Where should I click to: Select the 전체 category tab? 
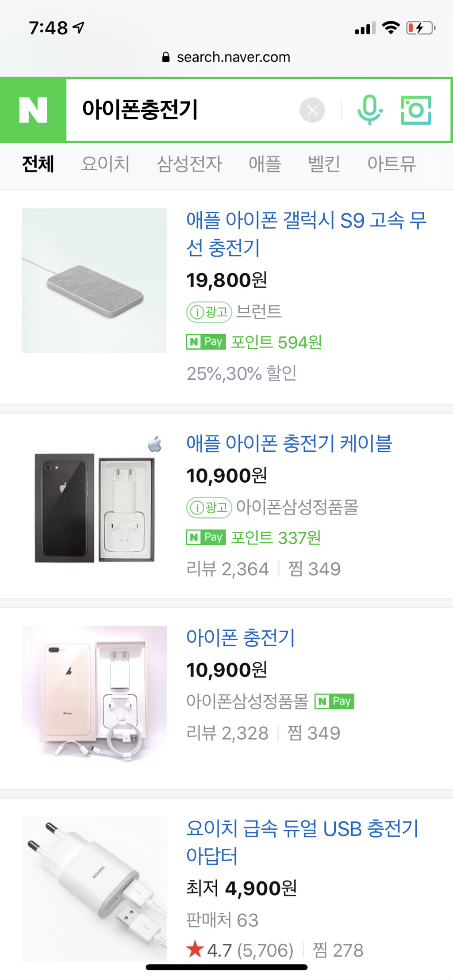click(x=38, y=164)
